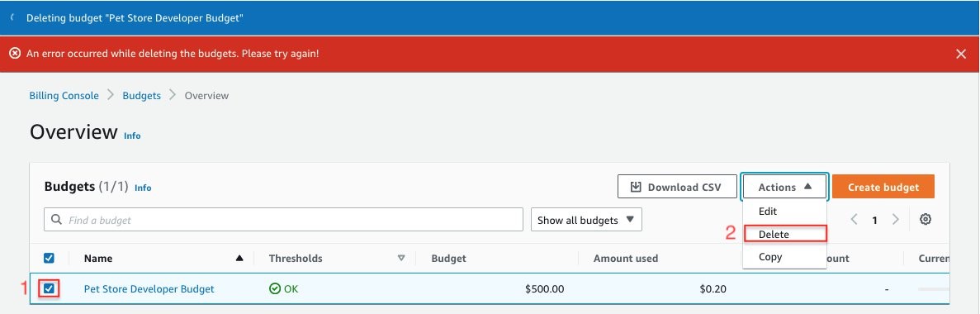Sort by Name column arrow

(x=239, y=258)
